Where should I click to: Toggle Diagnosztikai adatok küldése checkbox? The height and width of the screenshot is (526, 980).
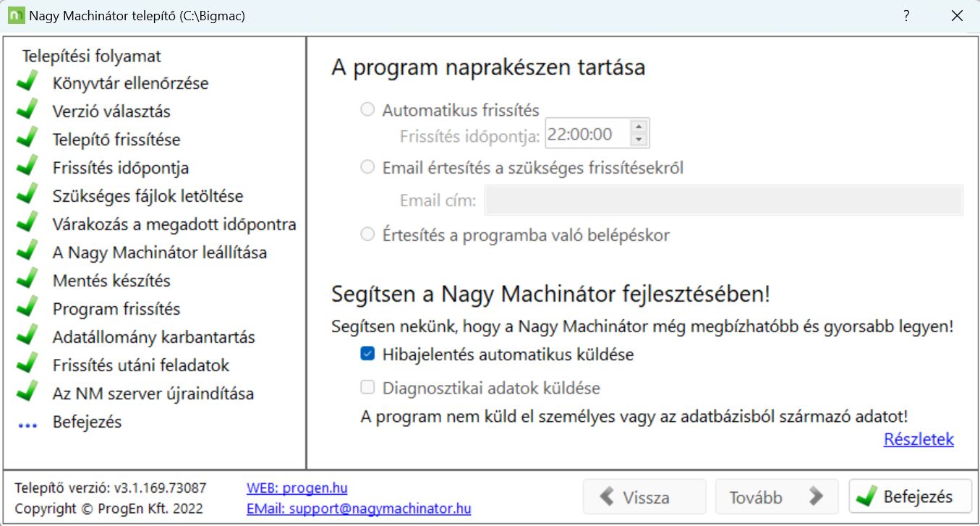coord(368,388)
